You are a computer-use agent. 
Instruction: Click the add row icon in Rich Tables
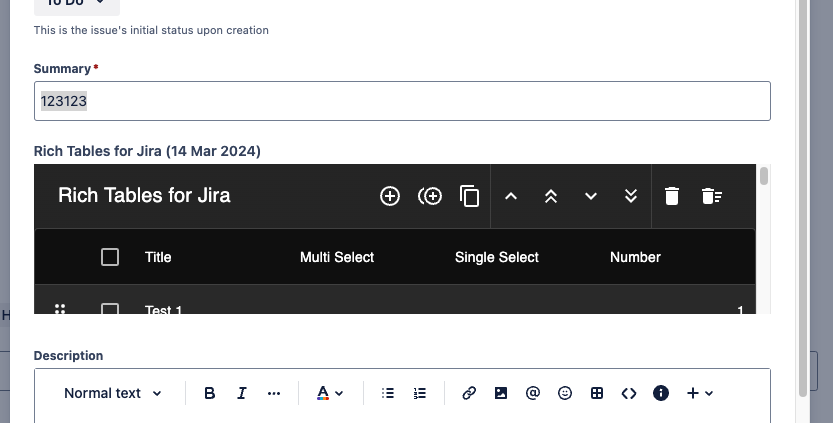tap(390, 196)
